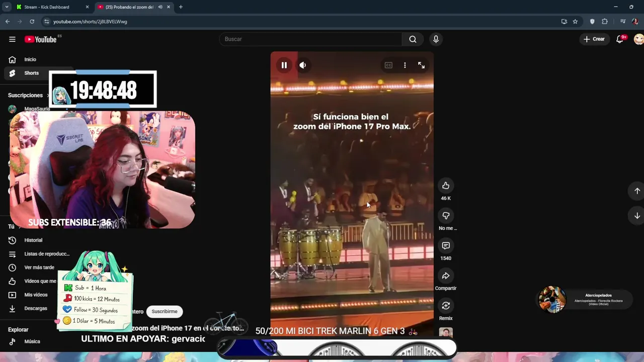Image resolution: width=644 pixels, height=362 pixels.
Task: Open Listas de reproducción in sidebar
Action: (47, 254)
